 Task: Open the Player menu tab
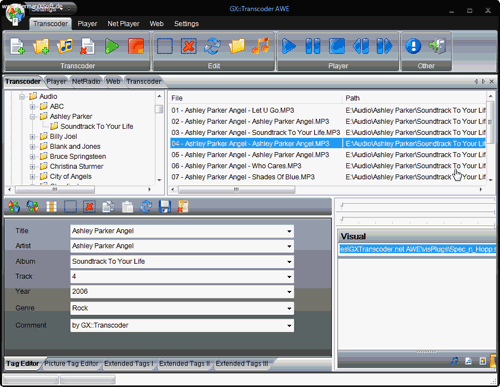pos(87,24)
